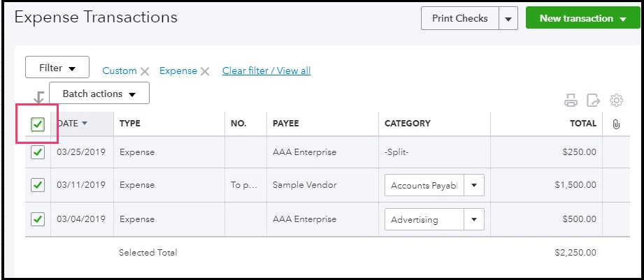Open the Print Checks dropdown arrow
This screenshot has height=280, width=644.
508,18
